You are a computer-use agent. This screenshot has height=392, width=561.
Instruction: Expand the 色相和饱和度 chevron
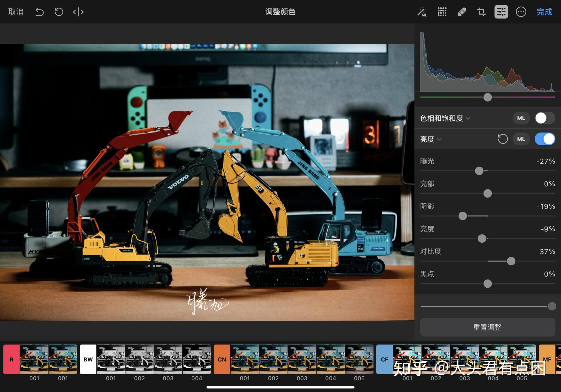tap(468, 118)
